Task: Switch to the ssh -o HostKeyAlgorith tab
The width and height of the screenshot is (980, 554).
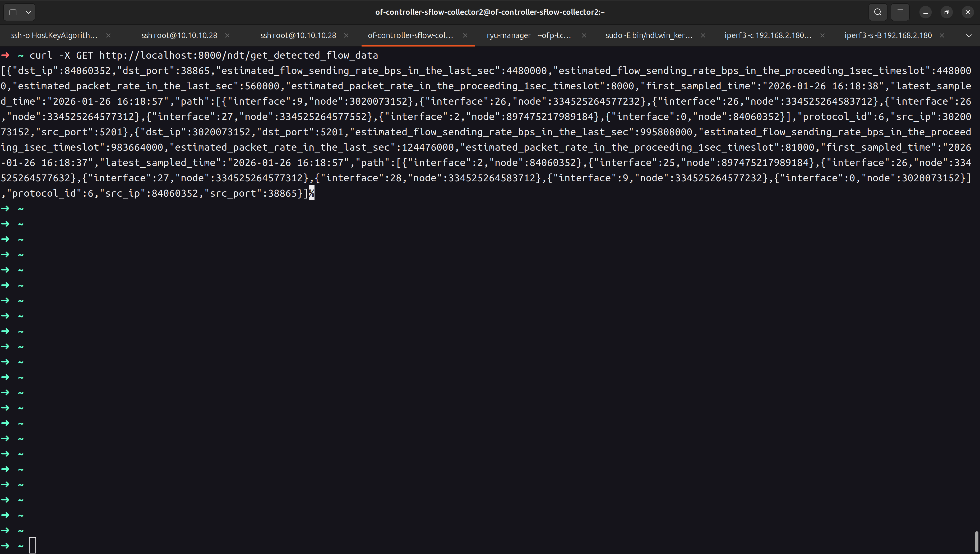Action: tap(54, 35)
